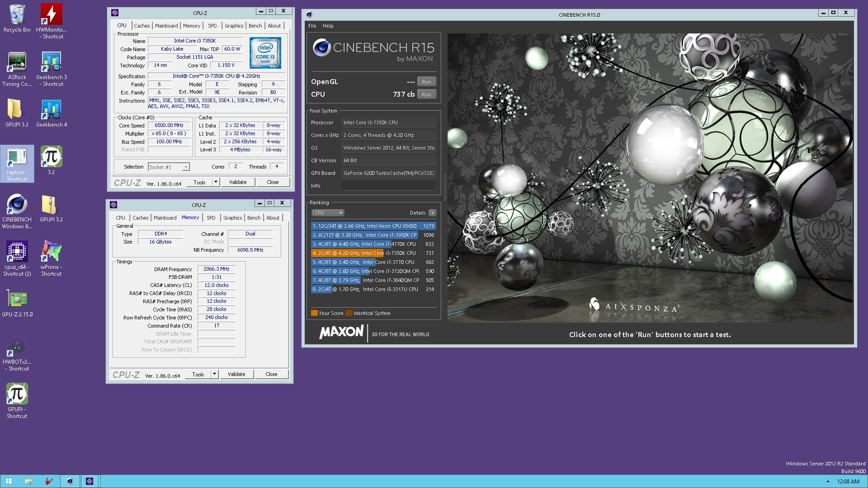The height and width of the screenshot is (488, 868).
Task: Open Geekbench 4 desktop icon
Action: tap(51, 113)
